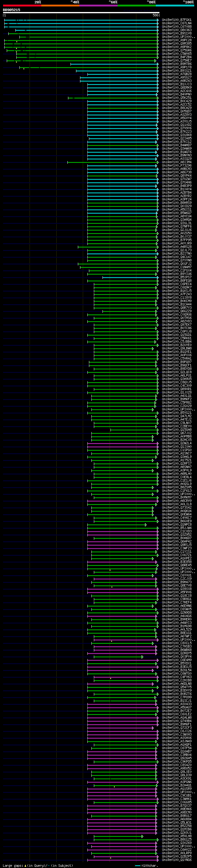Click hit UniRef100_A5VLH8
This screenshot has height=868, width=197.
tap(177, 836)
